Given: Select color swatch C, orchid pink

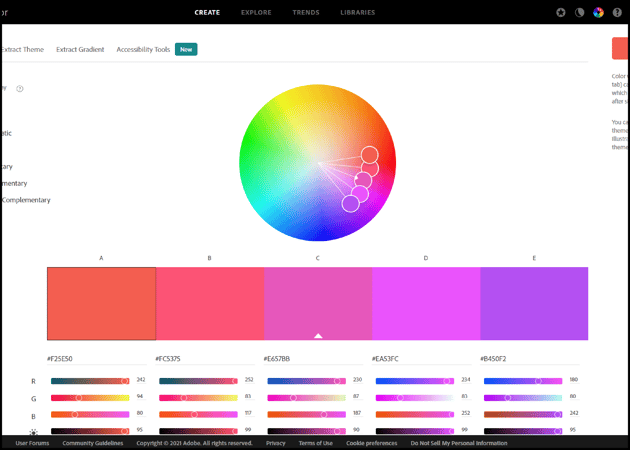Looking at the screenshot, I should [318, 303].
